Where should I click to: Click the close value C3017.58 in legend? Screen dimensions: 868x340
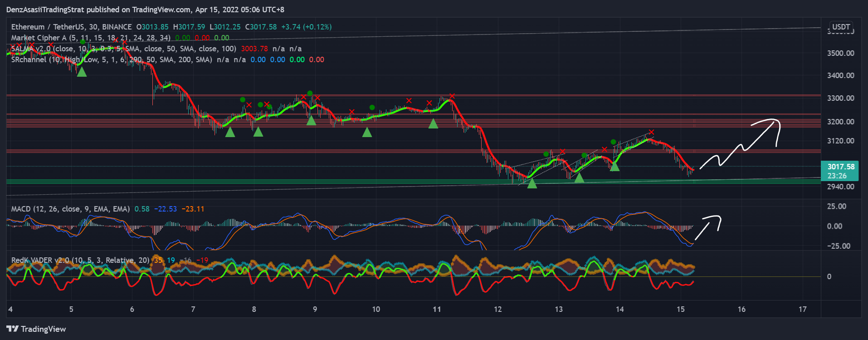tap(261, 27)
